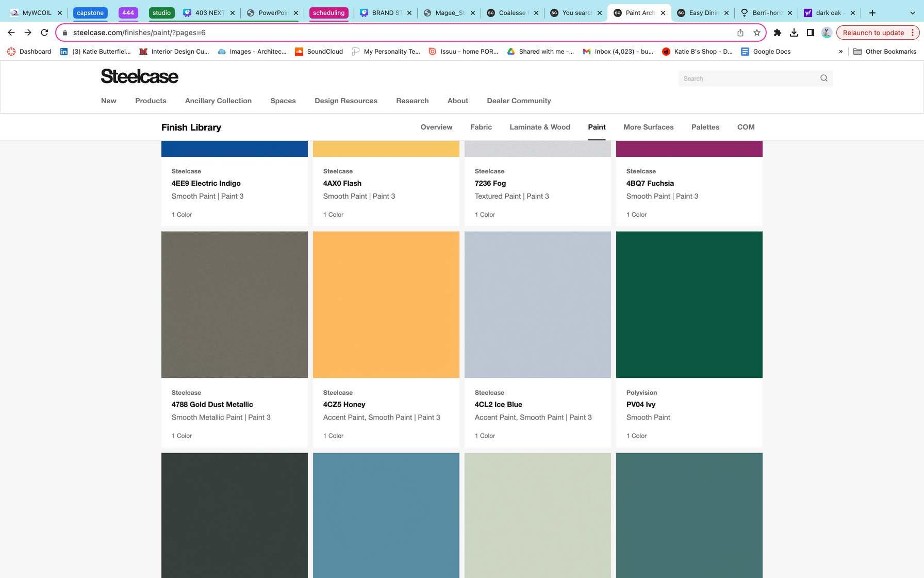Open the Research navigation menu

412,101
